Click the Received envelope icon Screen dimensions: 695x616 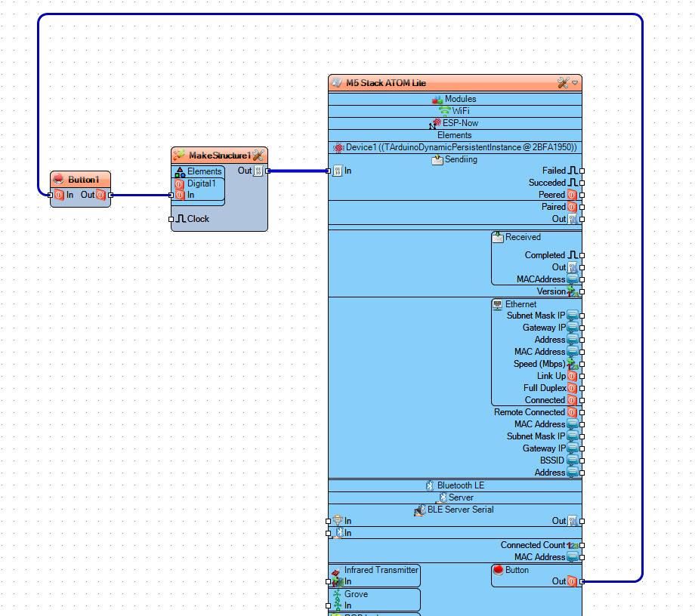(498, 237)
